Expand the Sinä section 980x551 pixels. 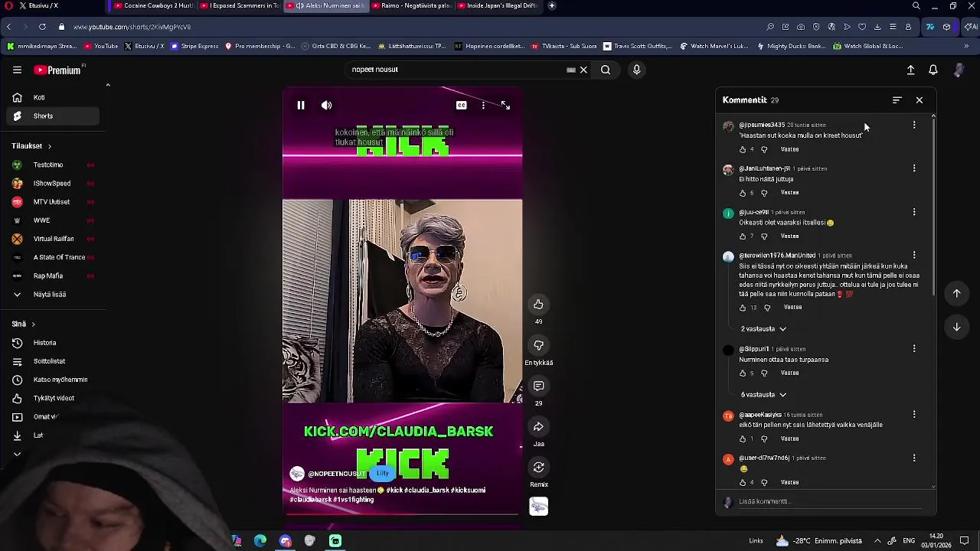click(x=24, y=324)
